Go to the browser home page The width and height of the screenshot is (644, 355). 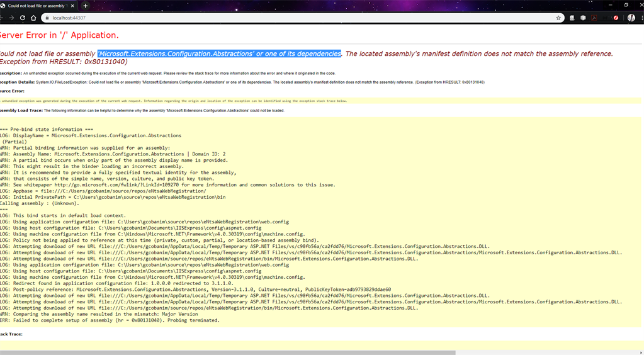point(33,18)
